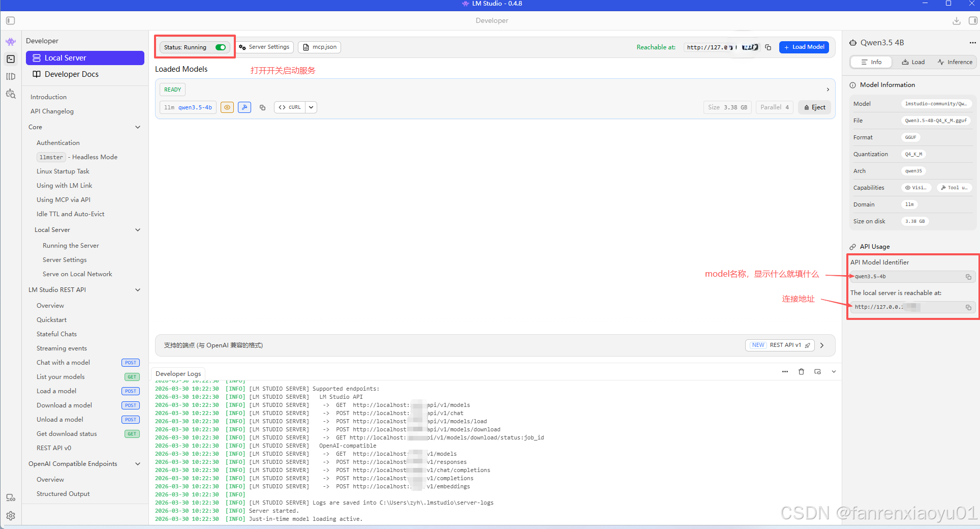Open the Chat section icon in sidebar
Image resolution: width=980 pixels, height=529 pixels.
11,42
